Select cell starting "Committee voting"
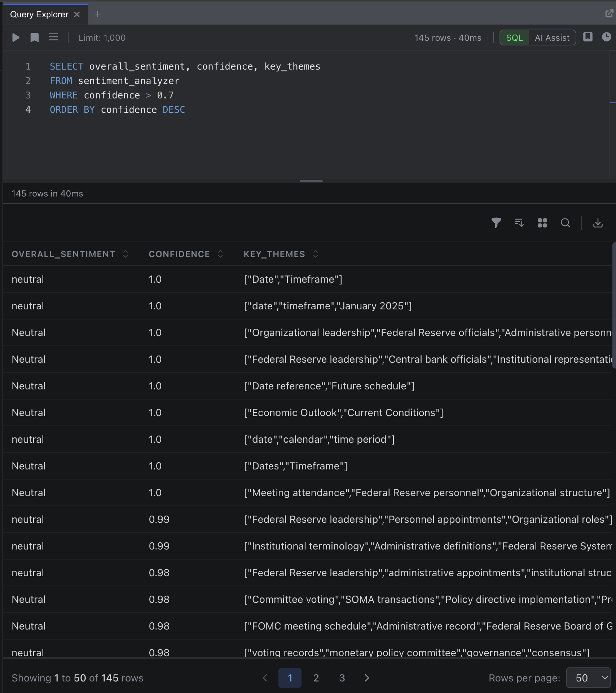616x693 pixels. tap(428, 600)
